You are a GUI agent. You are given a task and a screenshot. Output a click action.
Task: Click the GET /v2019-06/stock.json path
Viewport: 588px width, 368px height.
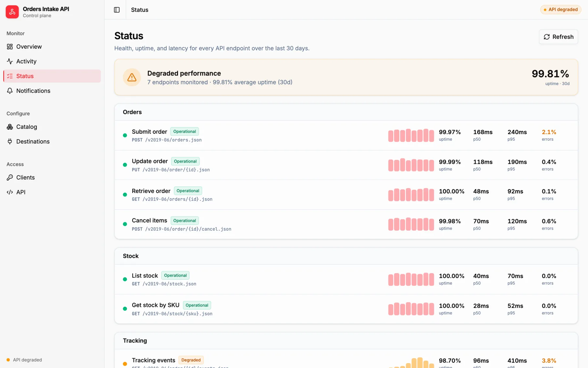point(164,284)
